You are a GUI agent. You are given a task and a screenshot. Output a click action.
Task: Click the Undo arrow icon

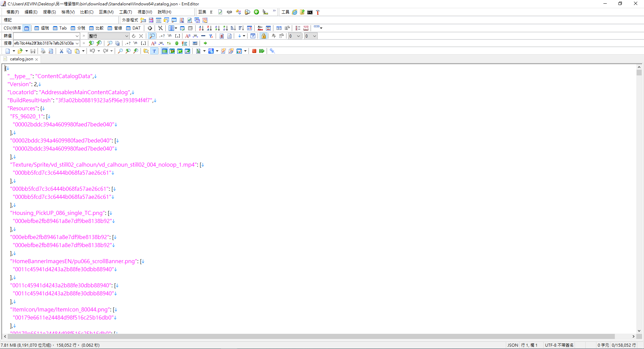click(x=92, y=51)
